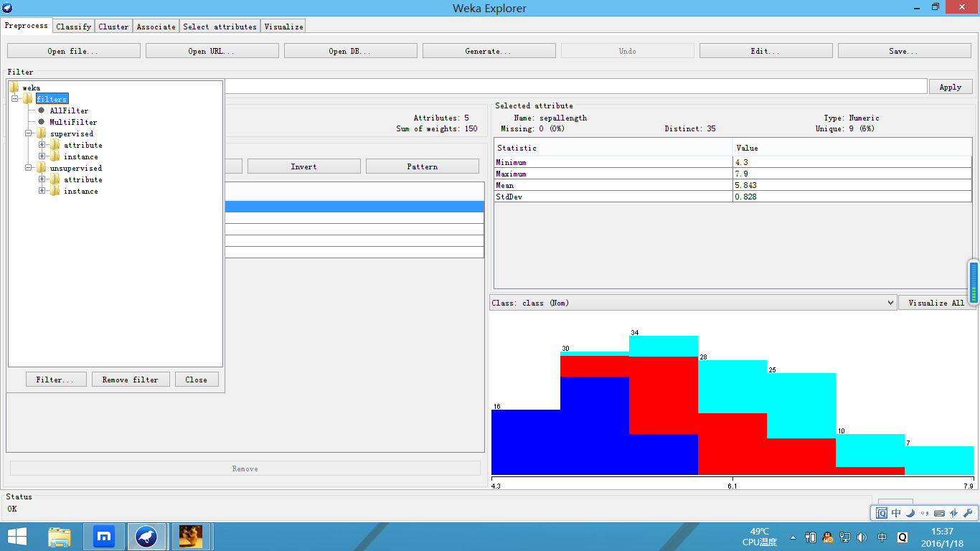980x551 pixels.
Task: Collapse the unsupervised folder node
Action: click(x=29, y=168)
